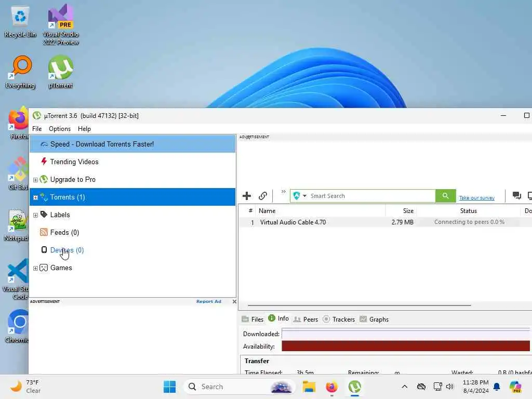Click the torrent list horizontal scrollbar
Screen dimensions: 532x399
[360, 305]
